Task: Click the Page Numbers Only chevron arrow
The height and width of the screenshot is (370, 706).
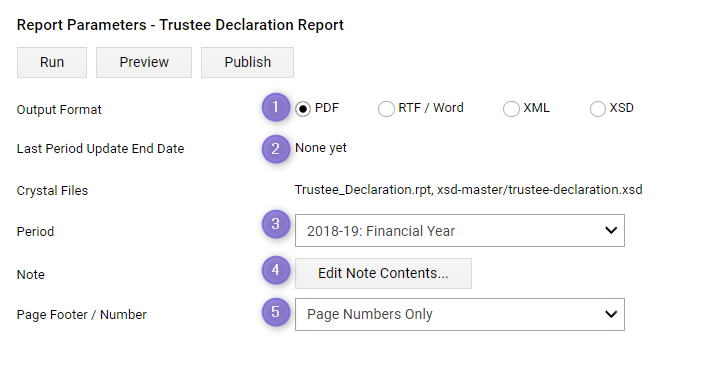Action: point(611,314)
